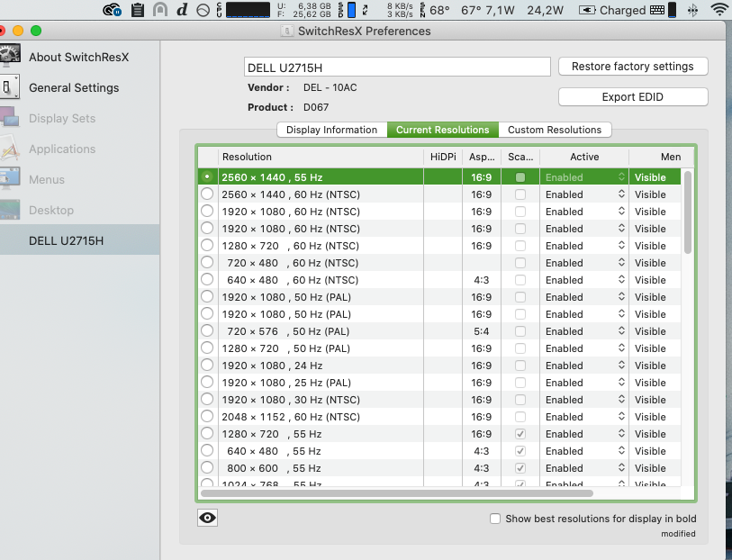Click the horizontal scrollbar of resolutions list

tap(397, 493)
